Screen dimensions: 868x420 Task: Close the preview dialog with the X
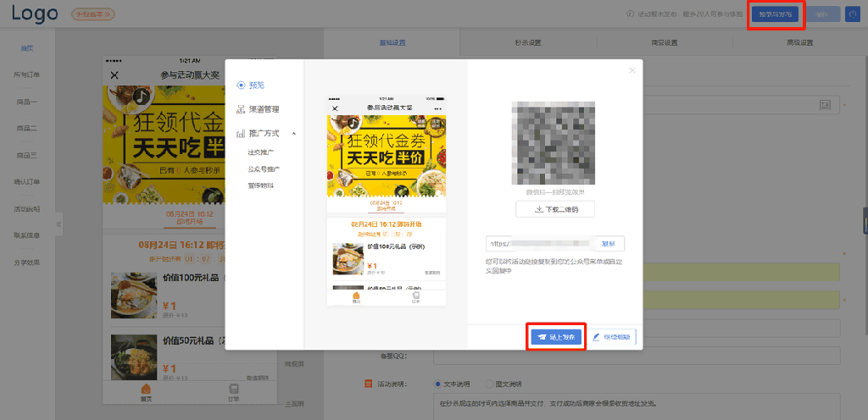(632, 70)
